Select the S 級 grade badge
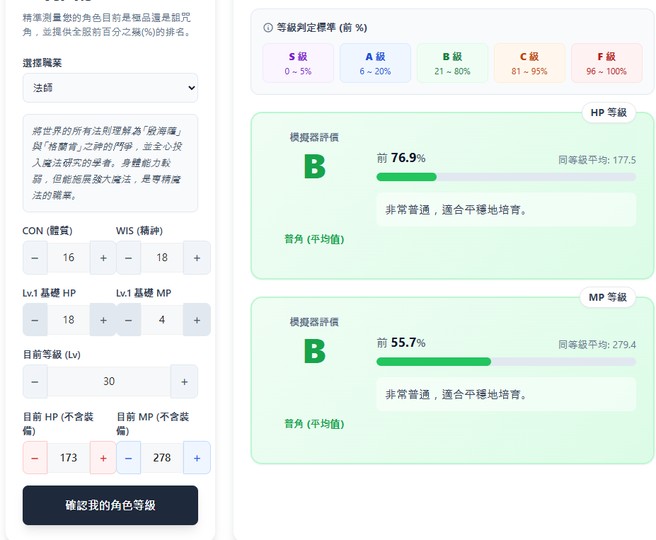The height and width of the screenshot is (540, 656). click(298, 63)
